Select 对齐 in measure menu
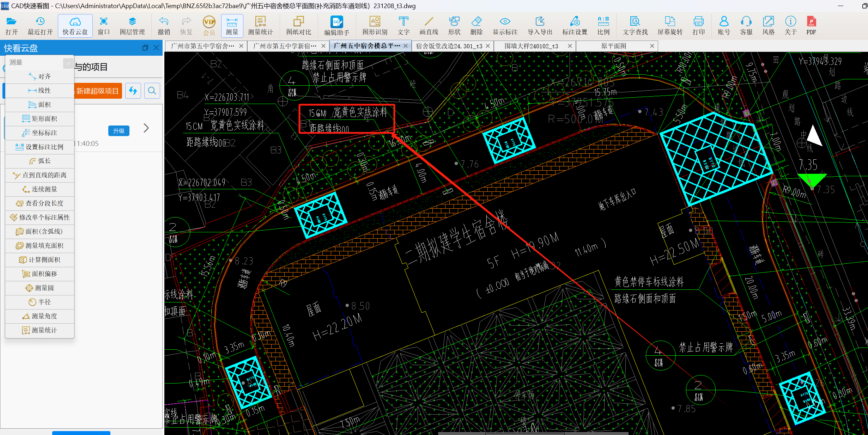 40,76
